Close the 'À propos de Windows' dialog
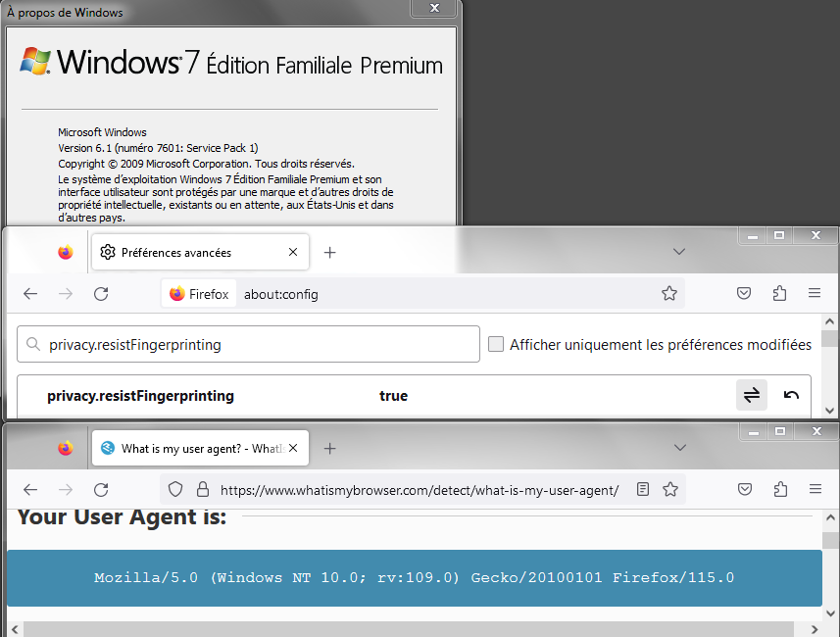Screen dimensions: 840x637 pos(434,8)
